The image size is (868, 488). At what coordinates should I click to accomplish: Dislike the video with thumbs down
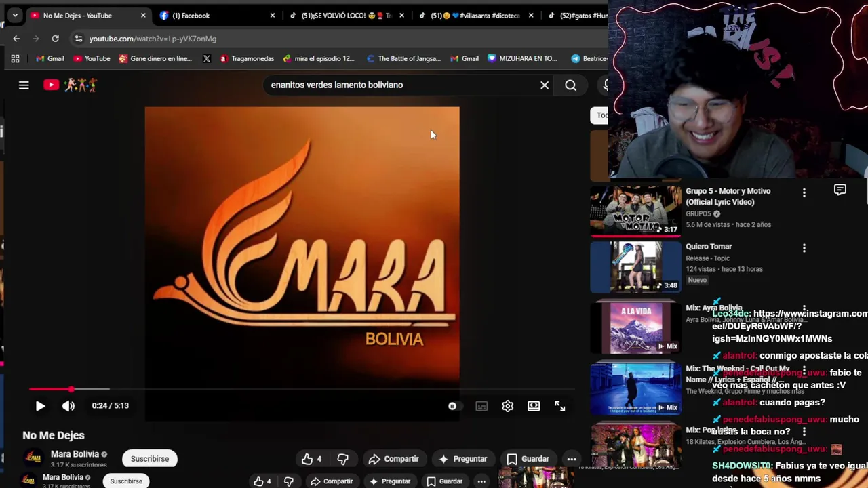coord(342,459)
